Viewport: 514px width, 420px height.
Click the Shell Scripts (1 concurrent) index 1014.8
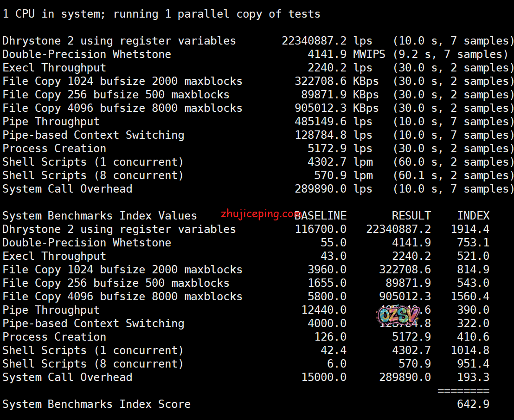click(x=469, y=350)
